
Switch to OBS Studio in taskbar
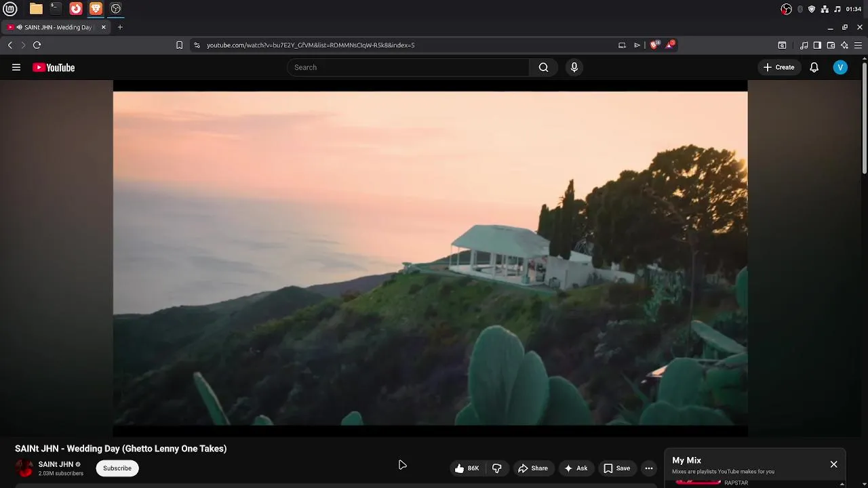[x=116, y=9]
